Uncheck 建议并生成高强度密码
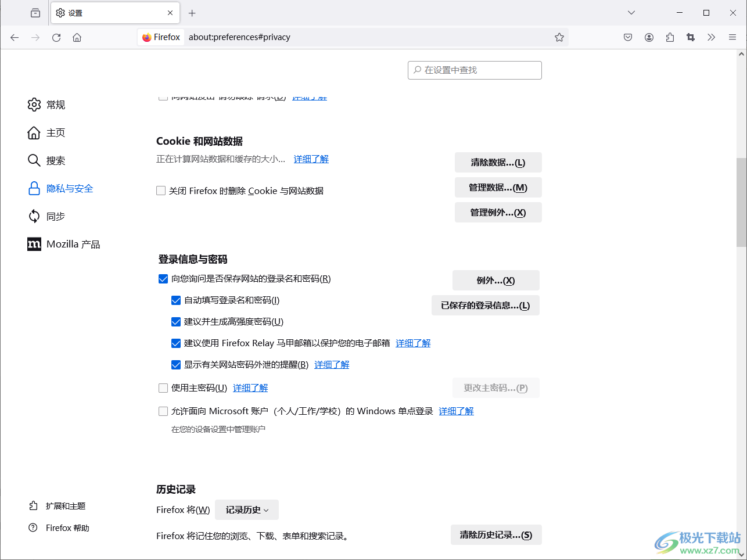Screen dimensions: 747x560 (176, 322)
